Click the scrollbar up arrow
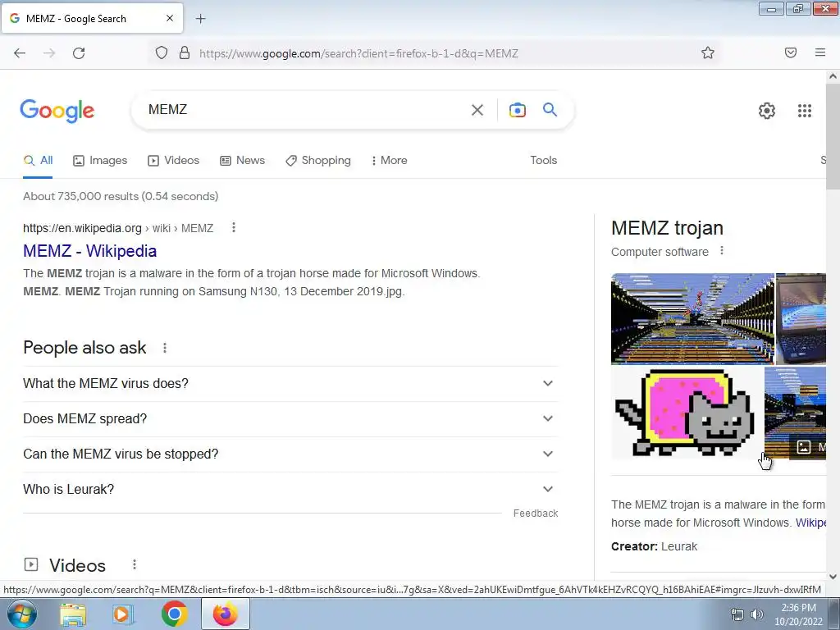This screenshot has height=630, width=840. [x=833, y=76]
